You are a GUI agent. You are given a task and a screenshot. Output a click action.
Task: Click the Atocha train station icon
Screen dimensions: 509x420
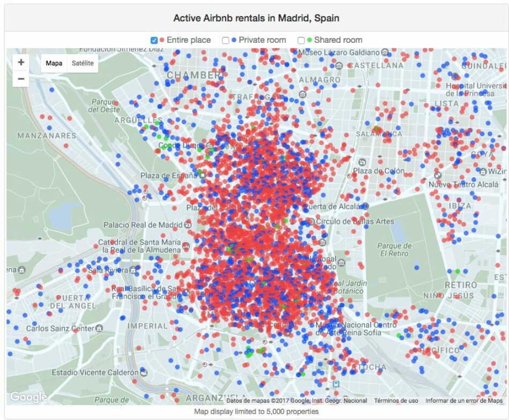pyautogui.click(x=336, y=384)
